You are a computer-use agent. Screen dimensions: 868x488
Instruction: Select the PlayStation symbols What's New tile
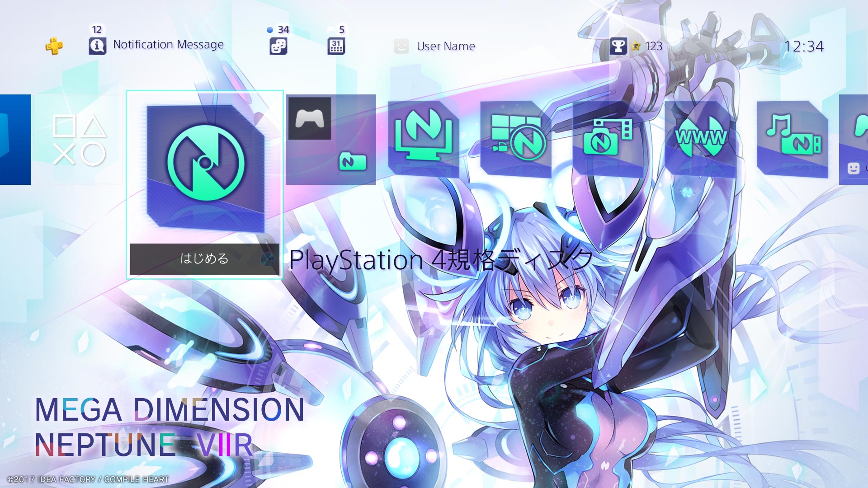click(79, 139)
